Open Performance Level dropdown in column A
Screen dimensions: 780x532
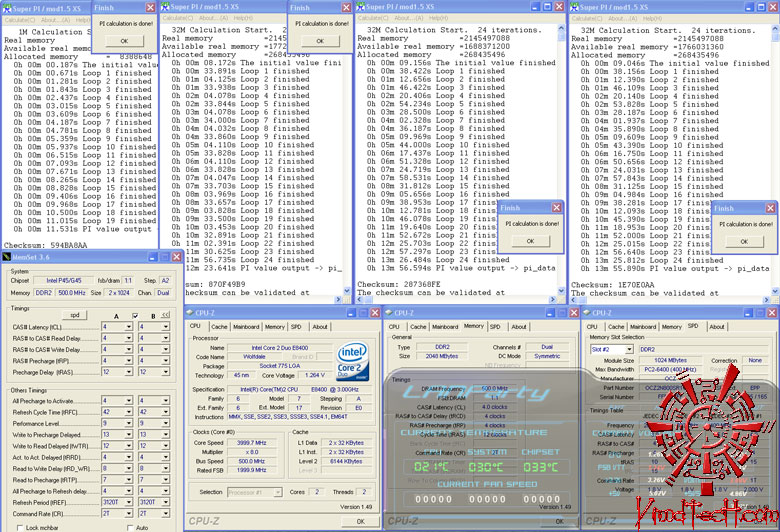pyautogui.click(x=129, y=424)
